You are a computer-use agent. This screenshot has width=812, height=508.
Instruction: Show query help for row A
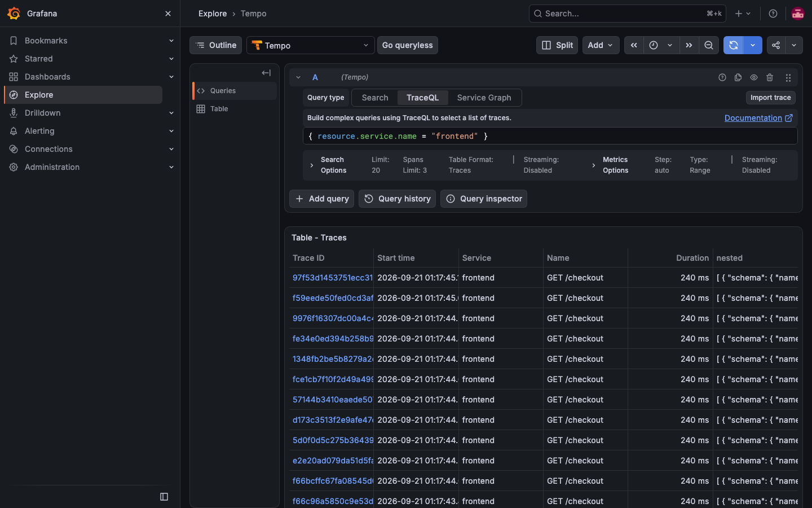tap(722, 77)
